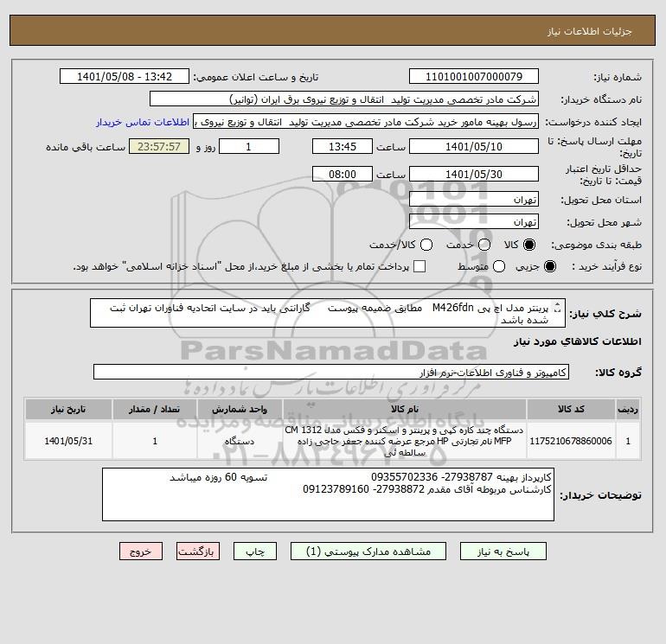Toggle the اسناد خزانه اسلامی payment checkbox
The height and width of the screenshot is (644, 666).
[419, 266]
